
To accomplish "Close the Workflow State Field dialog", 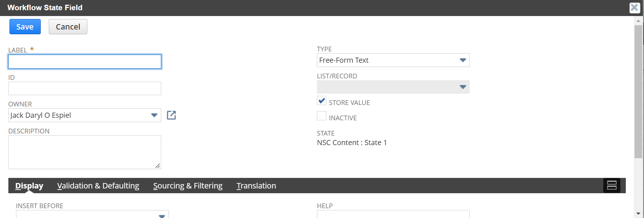I will [635, 8].
